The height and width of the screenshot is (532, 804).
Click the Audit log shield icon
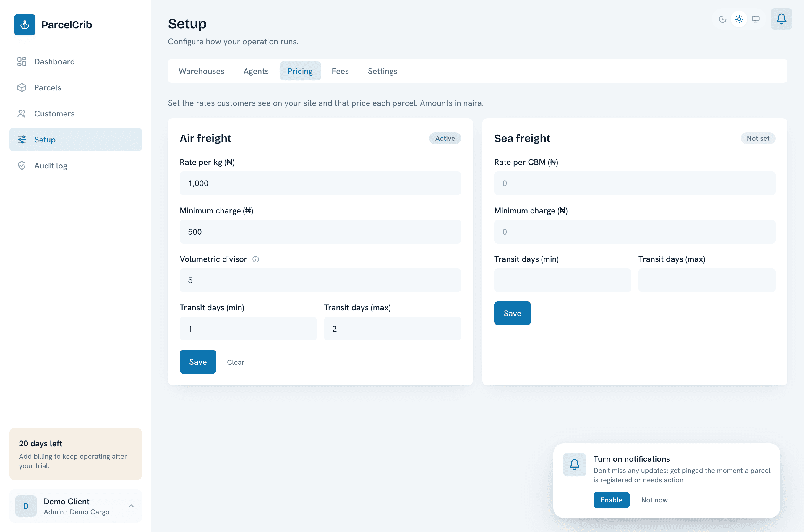tap(22, 166)
